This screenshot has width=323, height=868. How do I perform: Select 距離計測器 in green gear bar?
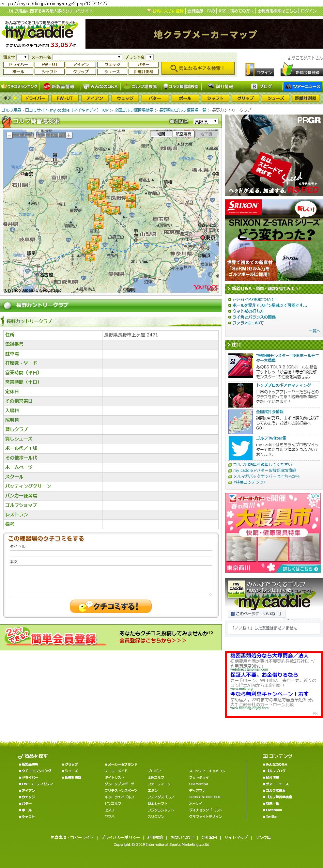coord(305,98)
